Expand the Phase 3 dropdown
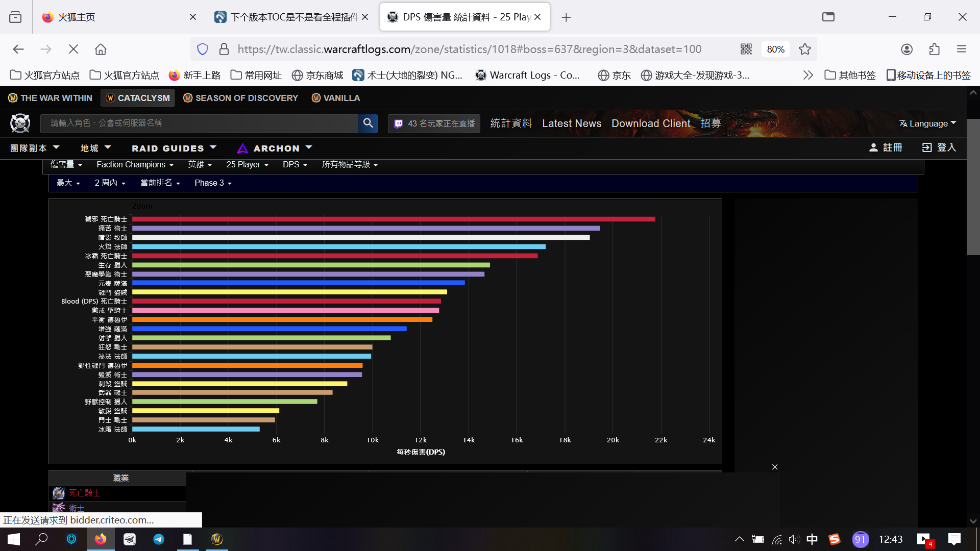This screenshot has height=551, width=980. pyautogui.click(x=213, y=183)
